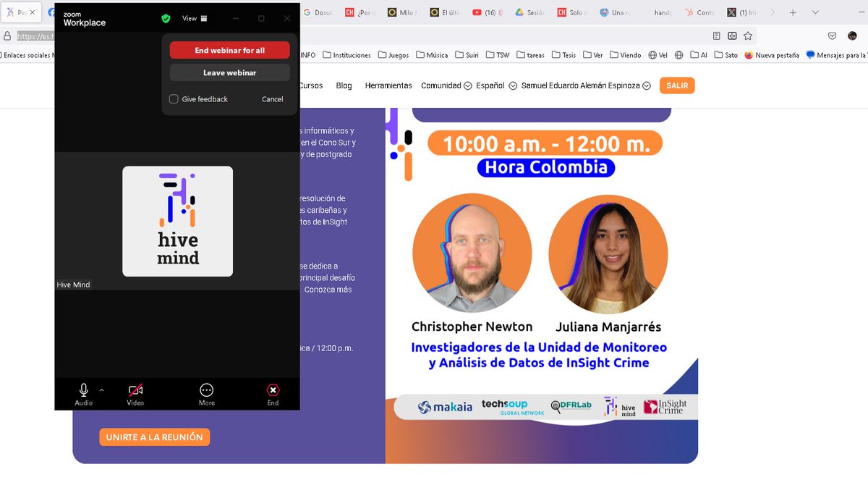The height and width of the screenshot is (480, 868).
Task: Switch to the X (1) Inicio tab
Action: coord(741,12)
